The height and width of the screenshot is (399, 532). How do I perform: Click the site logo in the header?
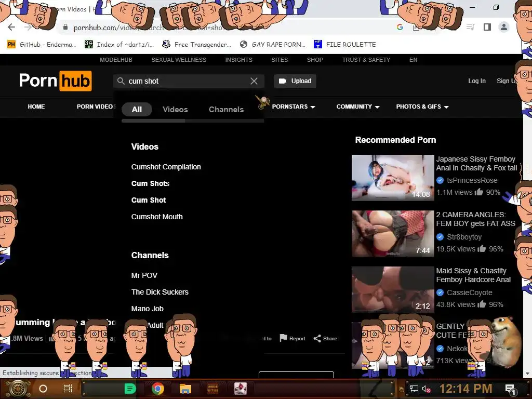(55, 81)
